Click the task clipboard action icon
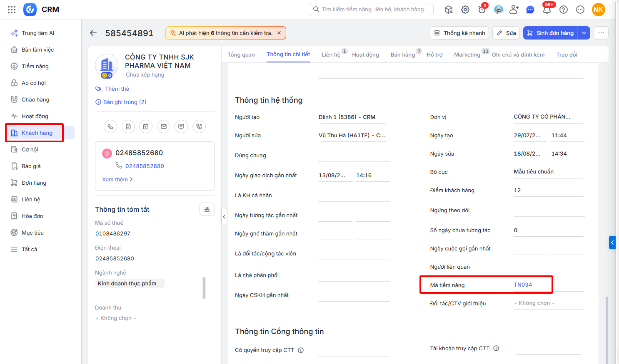619x364 pixels. pos(128,126)
